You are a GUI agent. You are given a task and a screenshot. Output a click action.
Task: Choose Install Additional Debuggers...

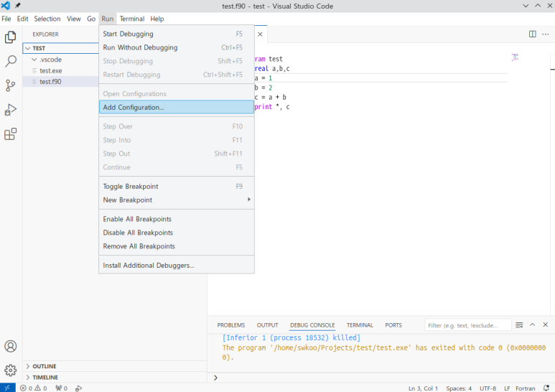click(177, 266)
